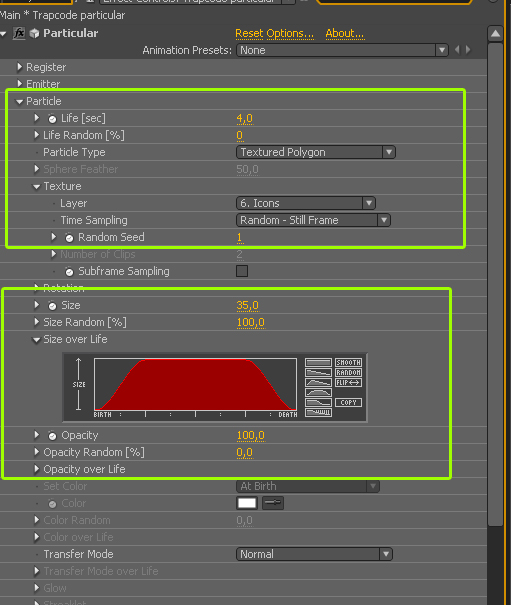Go to next animation preset arrow
Viewport: 511px width, 605px height.
coord(468,50)
